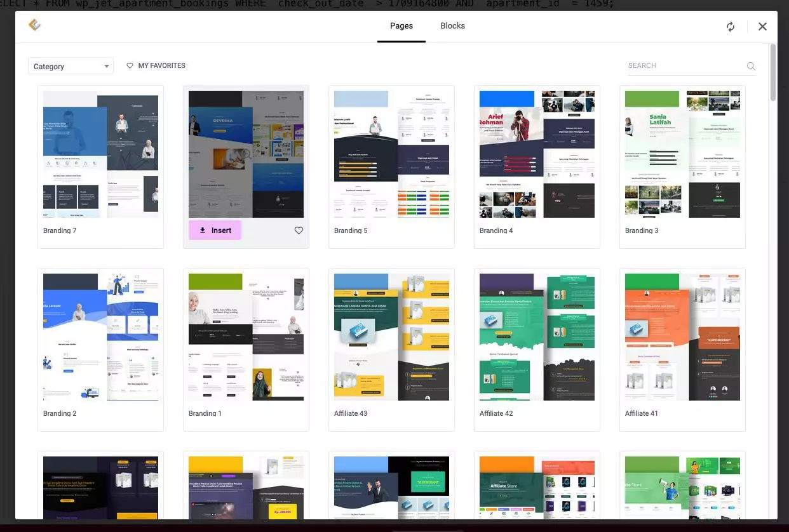Click the Affiliate 42 title text
Viewport: 789px width, 532px height.
(496, 413)
